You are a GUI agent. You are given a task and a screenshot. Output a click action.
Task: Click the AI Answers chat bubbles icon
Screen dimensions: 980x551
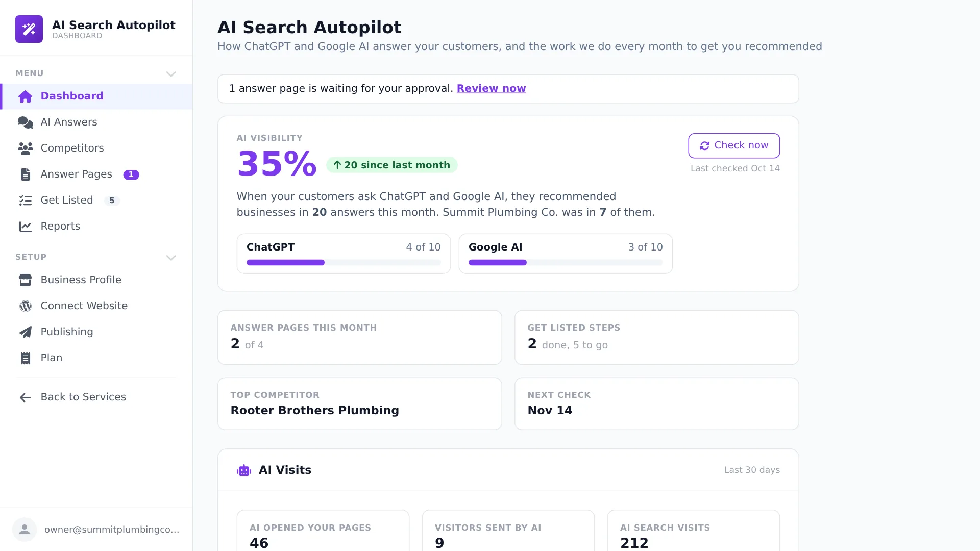click(x=25, y=122)
